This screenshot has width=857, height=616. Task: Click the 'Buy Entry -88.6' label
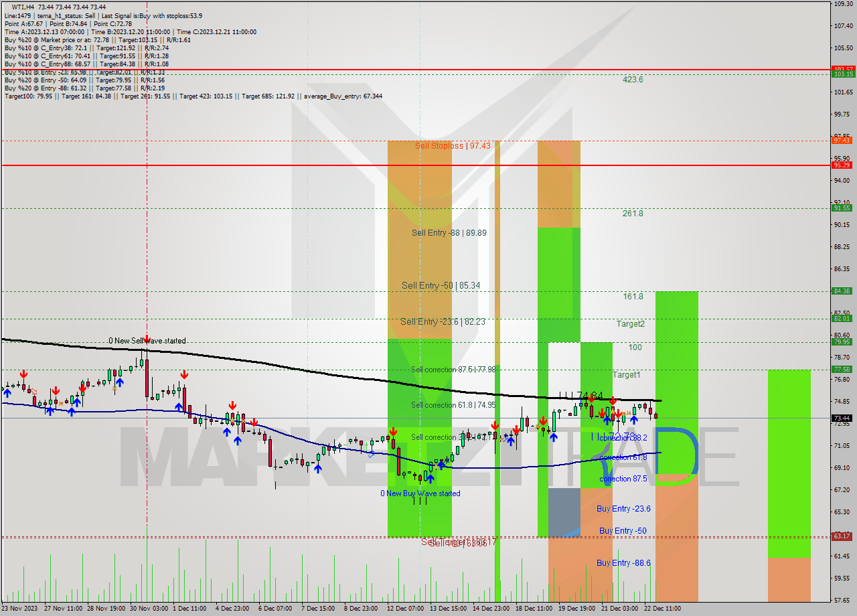tap(623, 563)
